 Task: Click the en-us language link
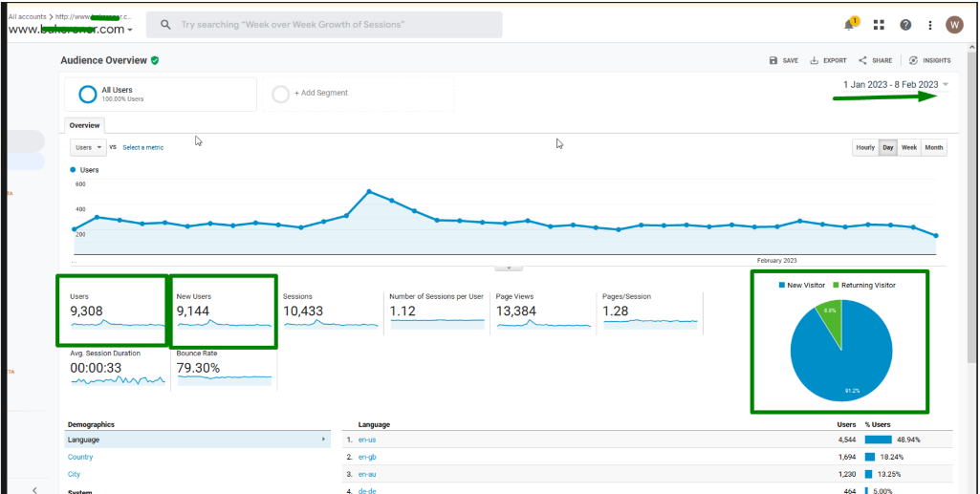367,440
